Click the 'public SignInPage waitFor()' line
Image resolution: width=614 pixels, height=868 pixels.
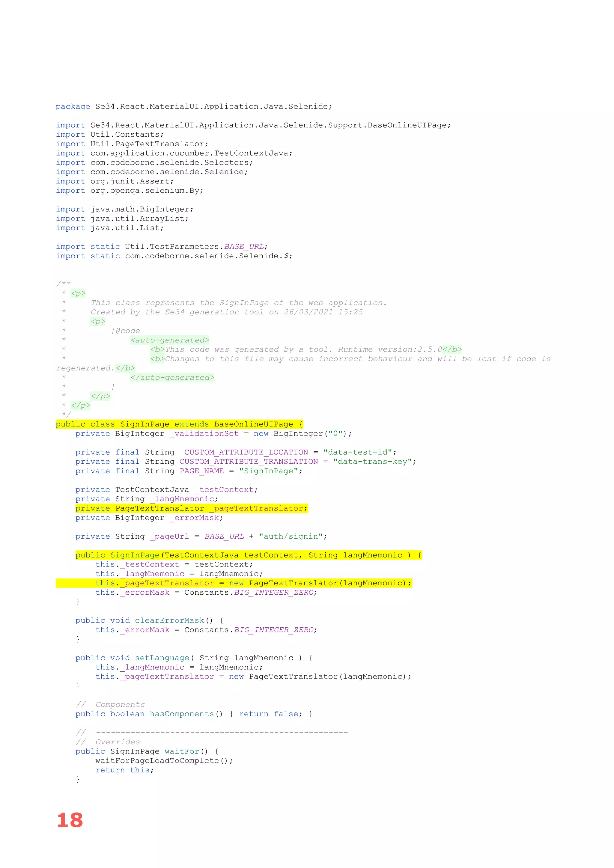pyautogui.click(x=147, y=751)
